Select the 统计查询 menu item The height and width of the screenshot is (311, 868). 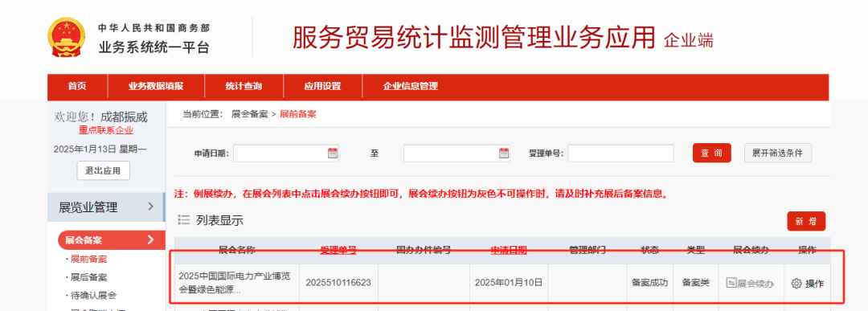click(244, 87)
